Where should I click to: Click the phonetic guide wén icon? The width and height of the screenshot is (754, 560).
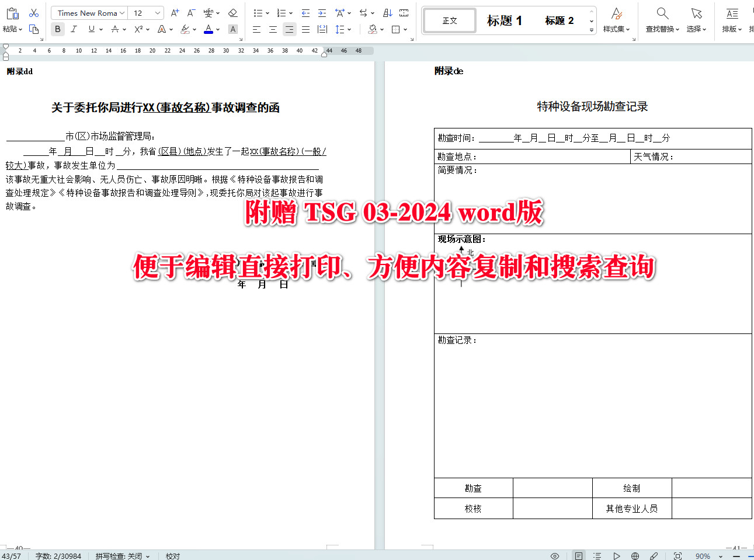[x=209, y=13]
